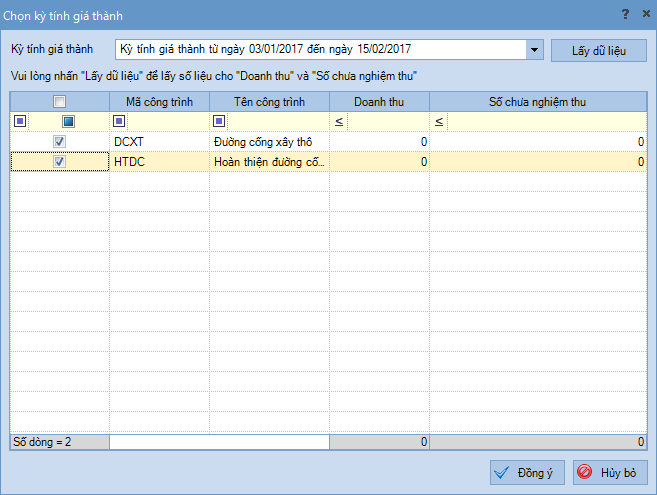Click the Đồng ý button
657x495 pixels.
coord(529,472)
